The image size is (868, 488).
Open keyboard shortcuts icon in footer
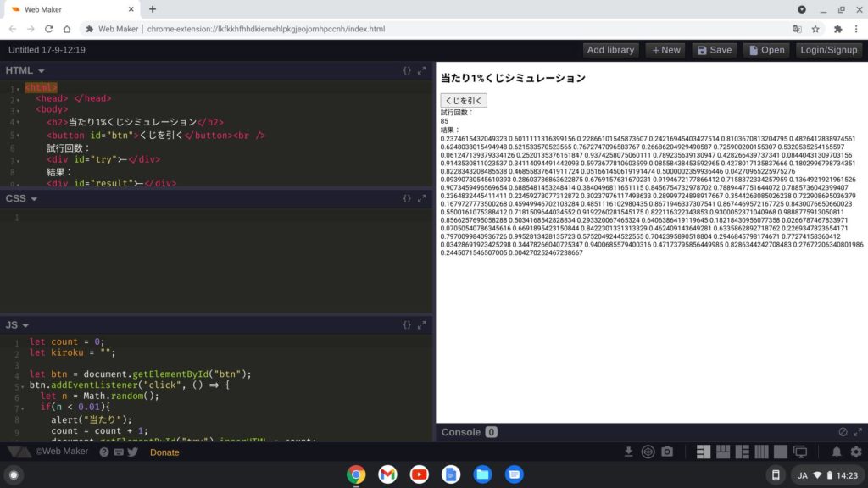coord(119,452)
